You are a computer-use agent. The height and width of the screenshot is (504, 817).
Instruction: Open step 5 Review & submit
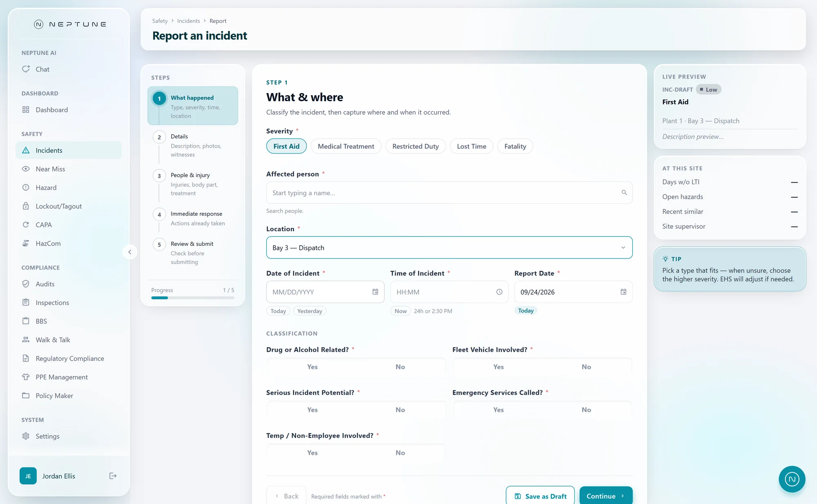click(x=193, y=253)
